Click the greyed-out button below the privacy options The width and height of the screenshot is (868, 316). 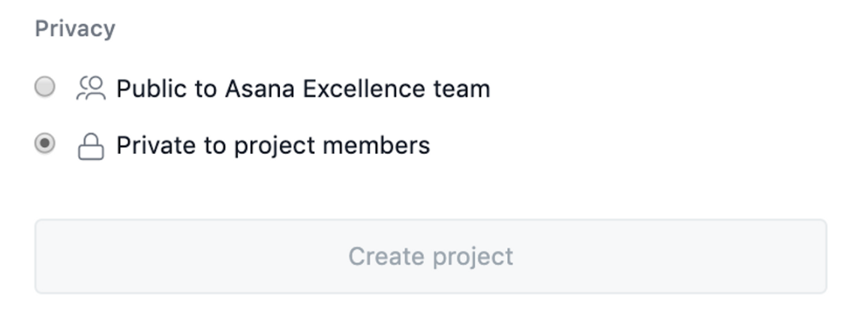coord(431,256)
